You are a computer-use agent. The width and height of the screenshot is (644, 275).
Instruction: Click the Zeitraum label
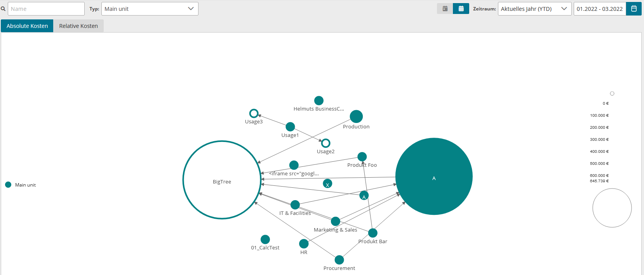pos(484,9)
